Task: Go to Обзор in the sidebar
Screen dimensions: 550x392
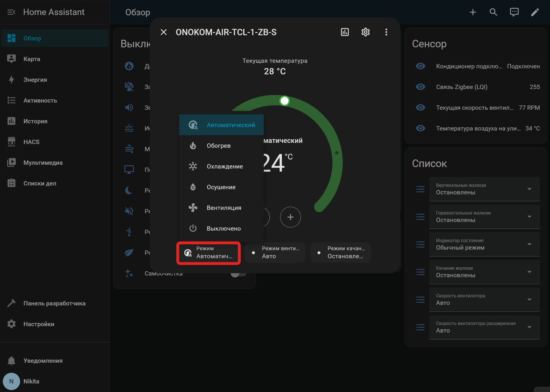Action: click(55, 38)
